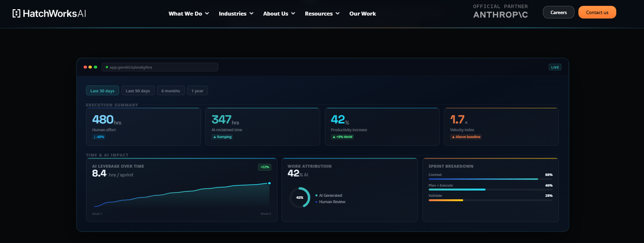
Task: Click the AI Generated legend entry
Action: click(328, 195)
